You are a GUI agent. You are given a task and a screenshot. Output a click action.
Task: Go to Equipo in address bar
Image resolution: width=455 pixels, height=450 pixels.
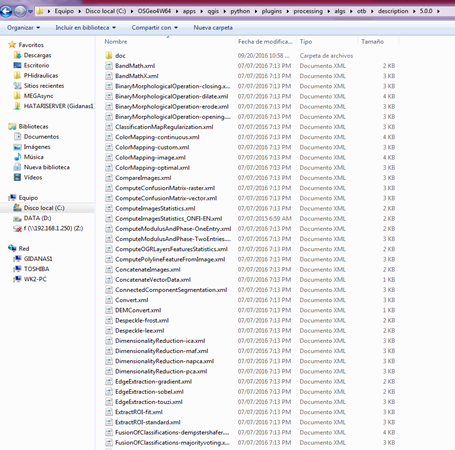pyautogui.click(x=64, y=11)
